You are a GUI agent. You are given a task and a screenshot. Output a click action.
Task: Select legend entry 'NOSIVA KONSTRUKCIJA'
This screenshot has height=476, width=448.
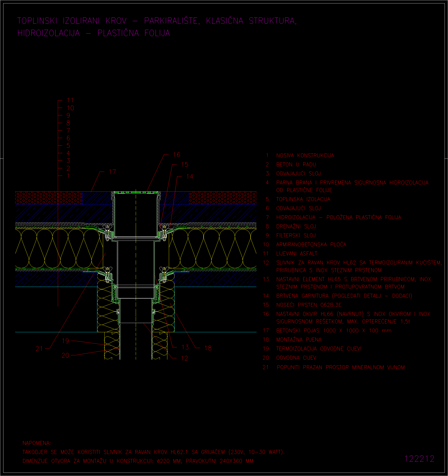pyautogui.click(x=305, y=155)
